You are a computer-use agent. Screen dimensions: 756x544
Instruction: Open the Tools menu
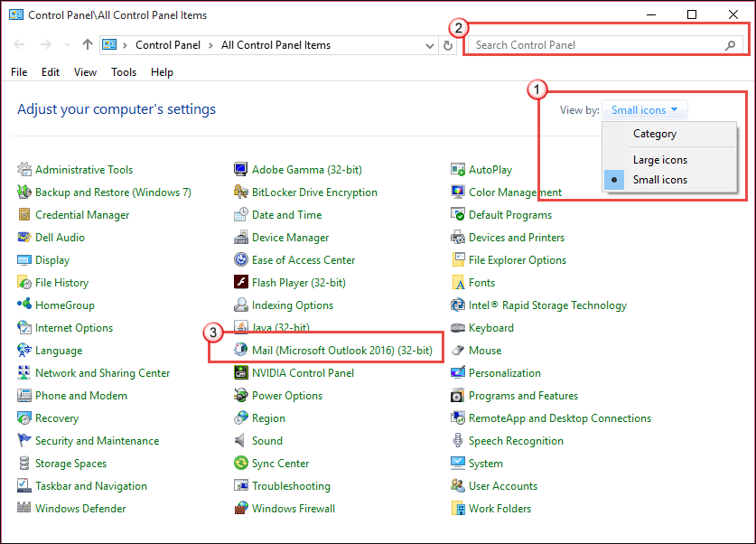(124, 72)
